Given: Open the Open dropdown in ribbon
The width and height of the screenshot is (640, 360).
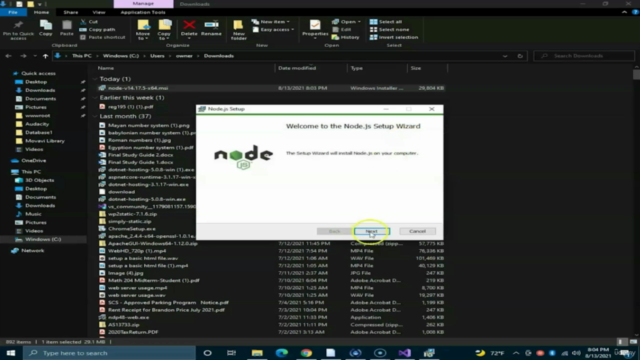Looking at the screenshot, I should click(346, 22).
